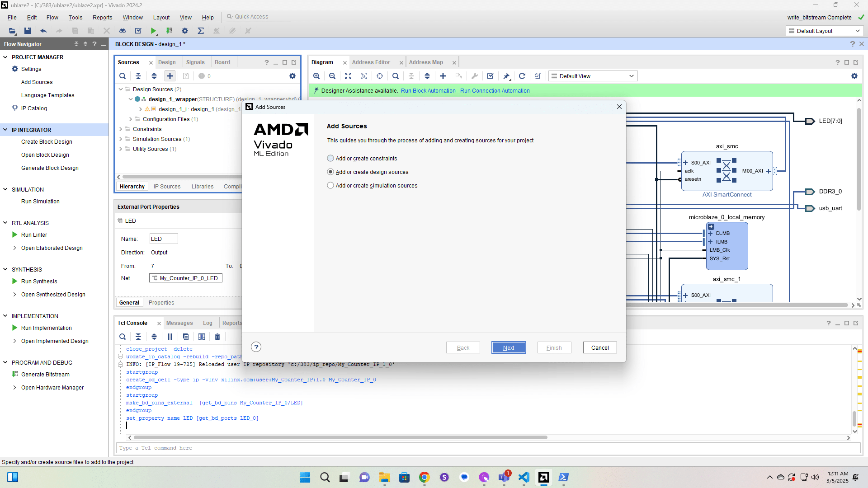
Task: Select the Add or create simulation sources radio button
Action: 330,185
